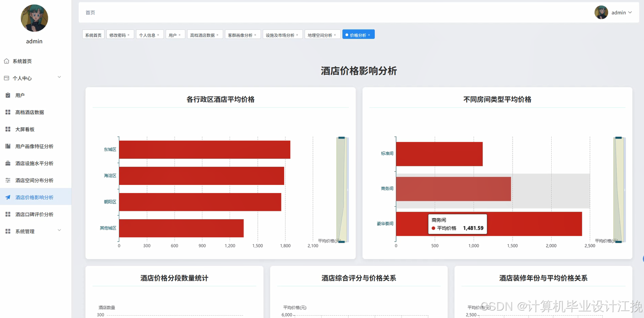Click the room-type chart zoom slider bottom handle
Screen dimensions: 644x318
pos(618,242)
